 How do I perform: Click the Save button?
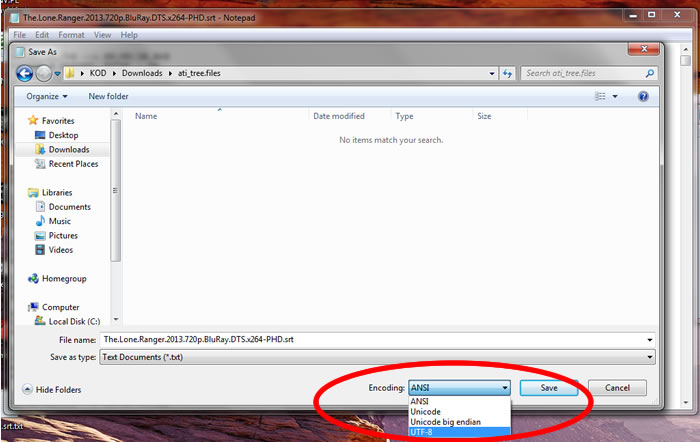tap(549, 388)
